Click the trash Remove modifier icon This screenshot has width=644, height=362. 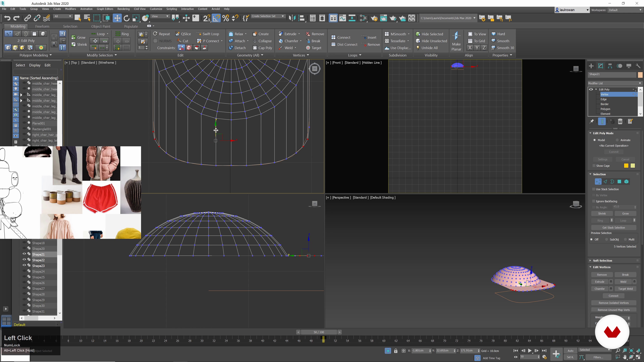pyautogui.click(x=620, y=122)
